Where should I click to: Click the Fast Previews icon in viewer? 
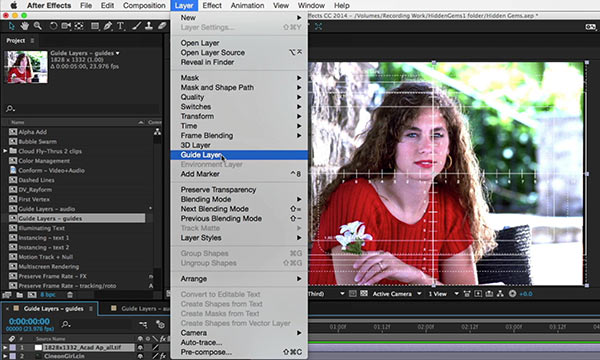(478, 294)
